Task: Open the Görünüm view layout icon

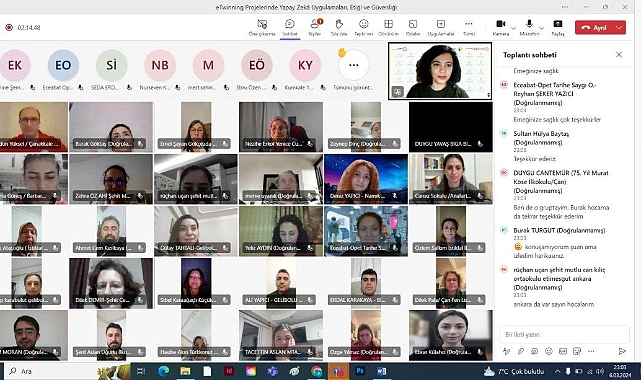Action: pos(388,27)
